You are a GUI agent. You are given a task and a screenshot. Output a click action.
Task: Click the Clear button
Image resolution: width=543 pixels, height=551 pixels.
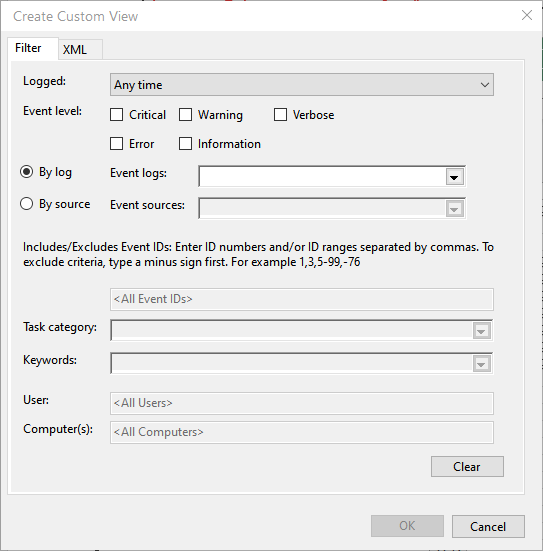[x=467, y=467]
